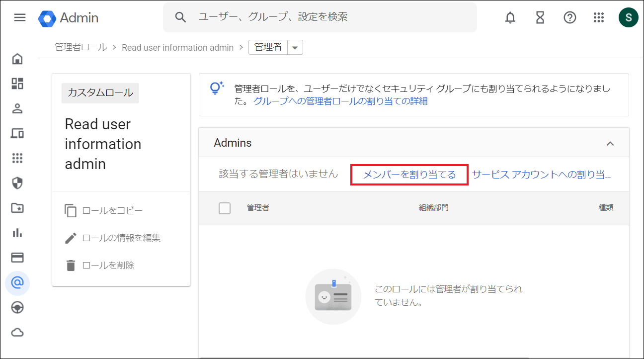The height and width of the screenshot is (359, 644).
Task: Select Read user information admin breadcrumb
Action: [177, 48]
